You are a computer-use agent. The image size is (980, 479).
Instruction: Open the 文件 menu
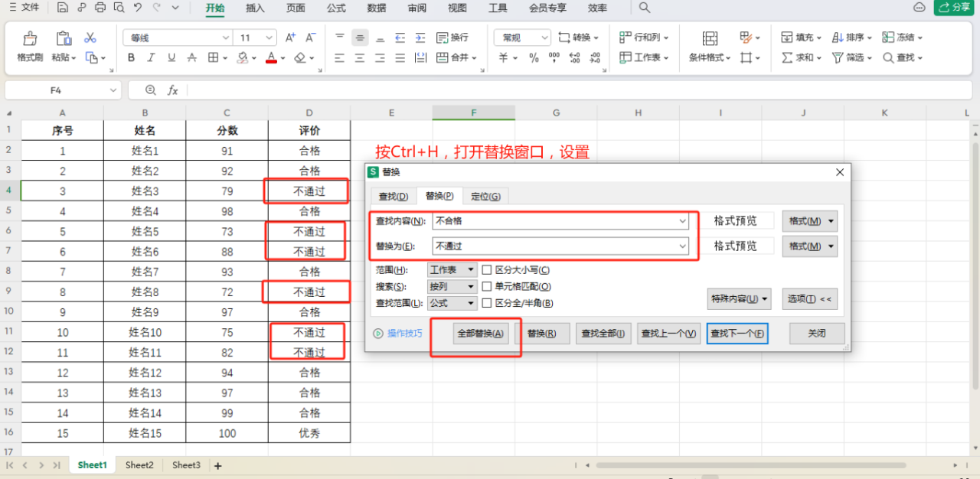[24, 8]
